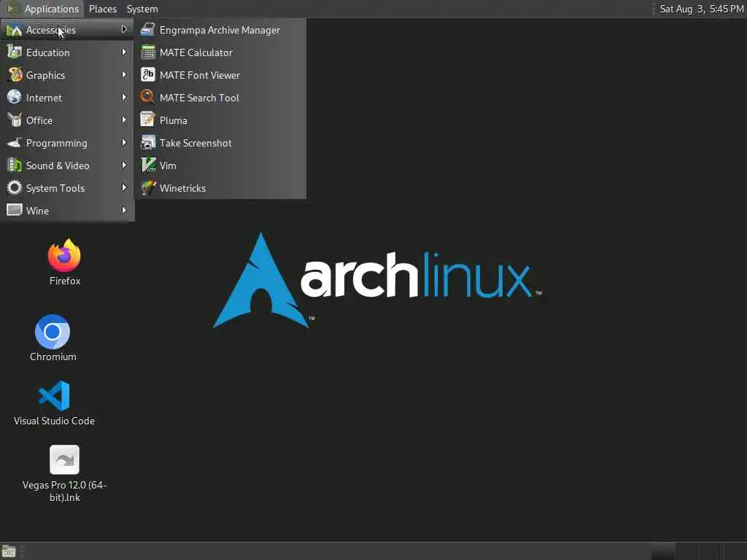Screen dimensions: 747x560
Task: Choose "Take Screenshot" label
Action: coord(196,143)
